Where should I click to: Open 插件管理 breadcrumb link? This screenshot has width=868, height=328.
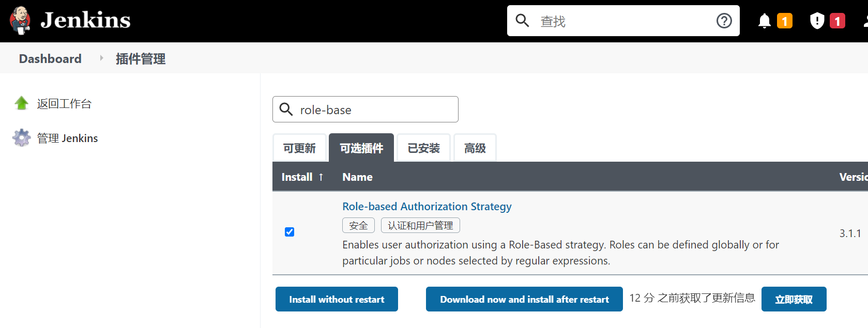coord(141,59)
